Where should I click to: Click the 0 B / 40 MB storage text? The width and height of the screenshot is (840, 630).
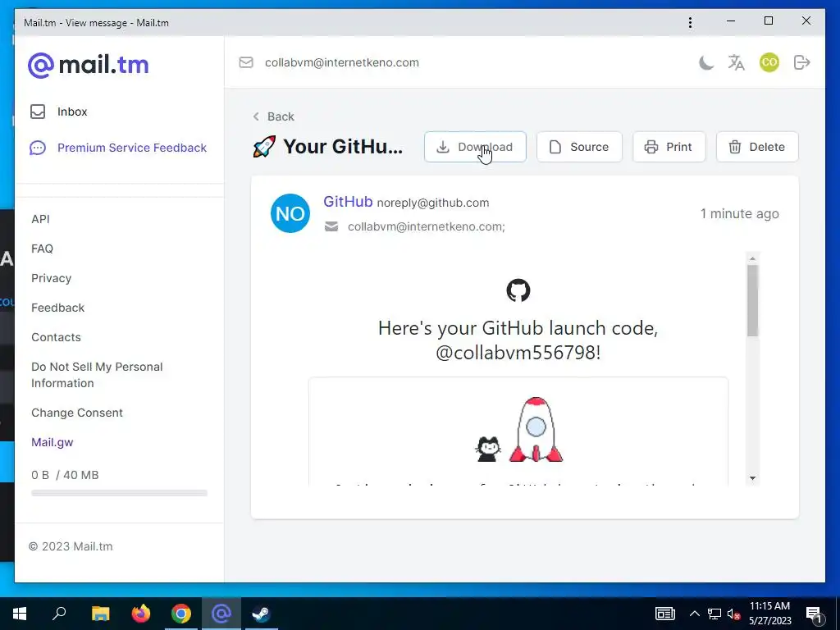65,475
